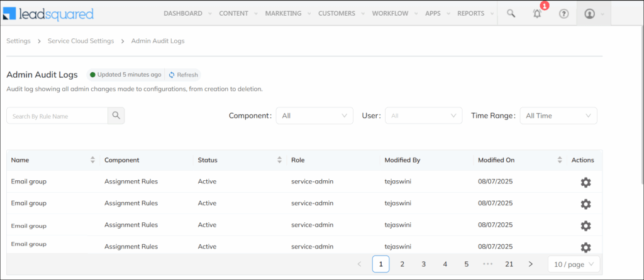Screen dimensions: 644x280
Task: Open the search magnifier in top bar
Action: coord(511,13)
